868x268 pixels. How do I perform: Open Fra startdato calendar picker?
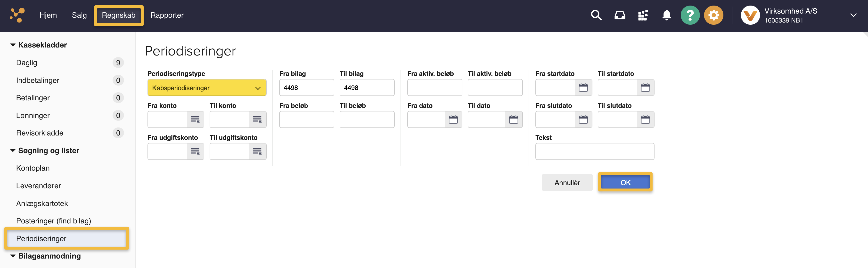pos(583,87)
